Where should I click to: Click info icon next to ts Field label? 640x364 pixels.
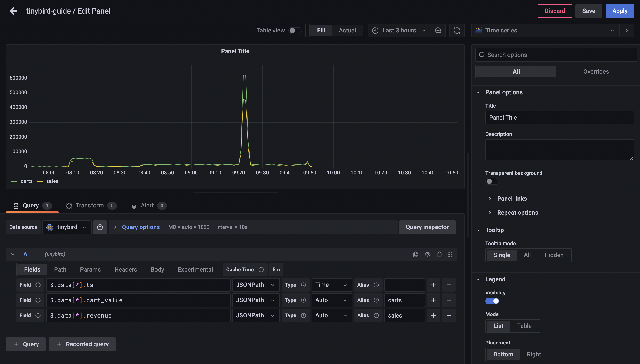tap(38, 285)
